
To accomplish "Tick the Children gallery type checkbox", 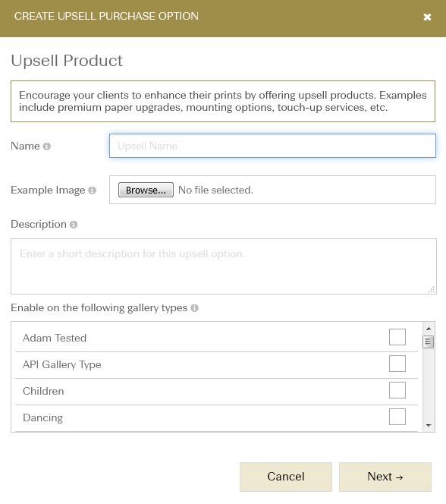I will point(397,390).
